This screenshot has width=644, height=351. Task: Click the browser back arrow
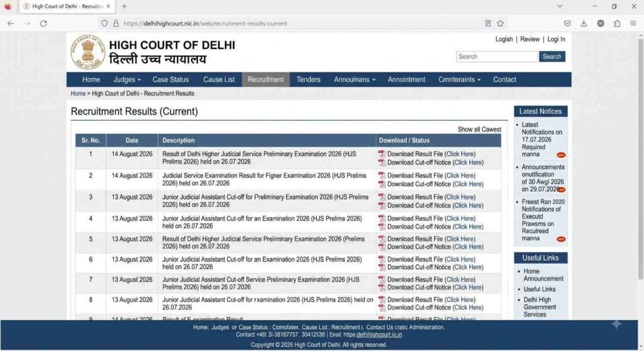11,23
